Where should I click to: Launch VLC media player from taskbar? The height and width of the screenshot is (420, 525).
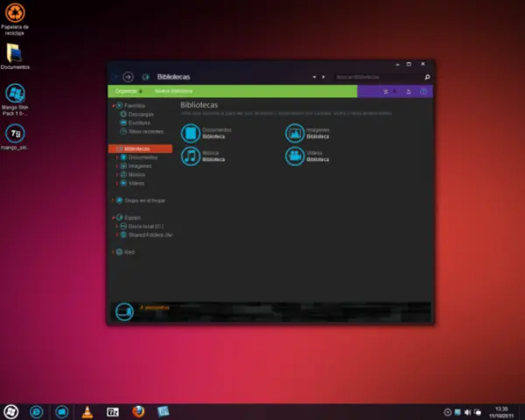[x=87, y=411]
